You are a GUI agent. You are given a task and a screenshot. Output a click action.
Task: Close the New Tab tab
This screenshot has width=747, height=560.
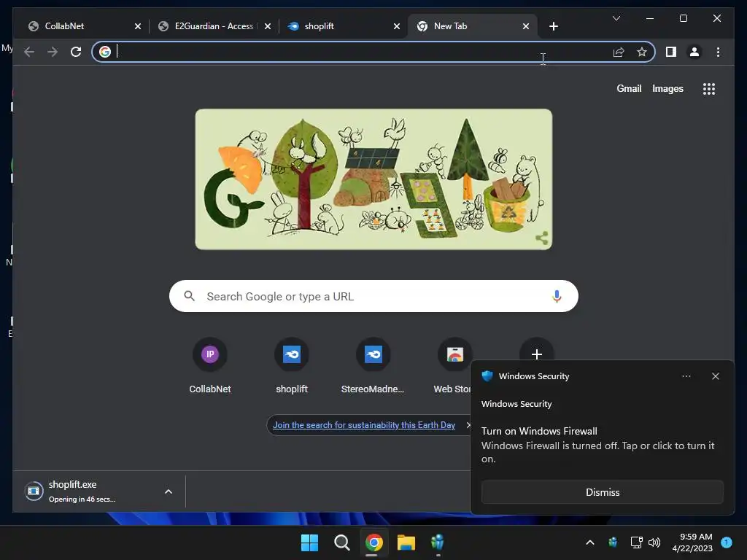click(x=525, y=26)
